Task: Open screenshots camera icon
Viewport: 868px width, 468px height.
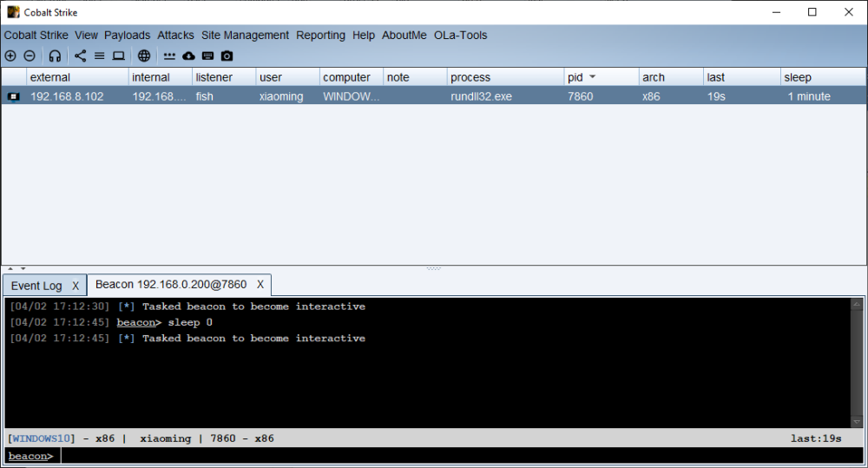Action: click(x=227, y=56)
